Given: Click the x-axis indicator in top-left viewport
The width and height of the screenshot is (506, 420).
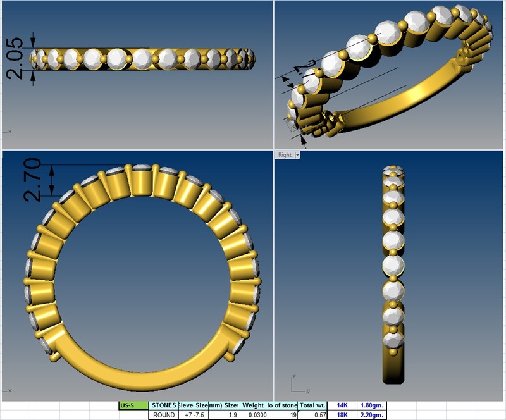Looking at the screenshot, I should coord(10,131).
